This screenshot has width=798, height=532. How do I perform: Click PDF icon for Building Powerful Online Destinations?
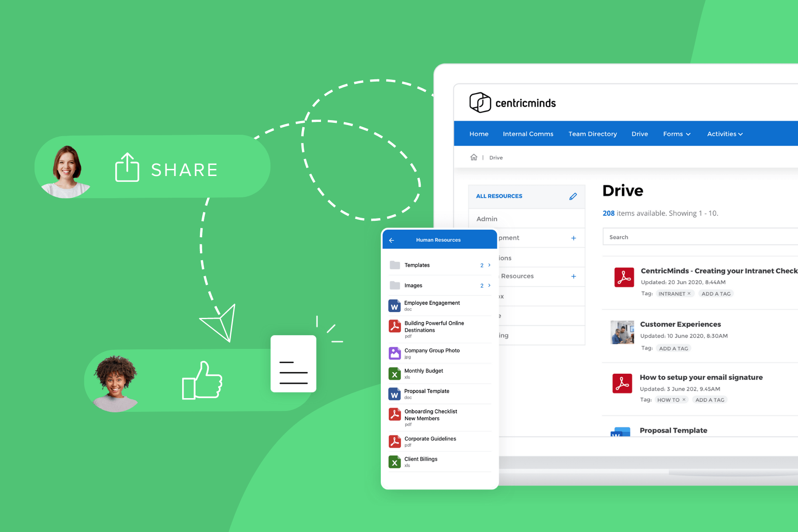coord(395,326)
